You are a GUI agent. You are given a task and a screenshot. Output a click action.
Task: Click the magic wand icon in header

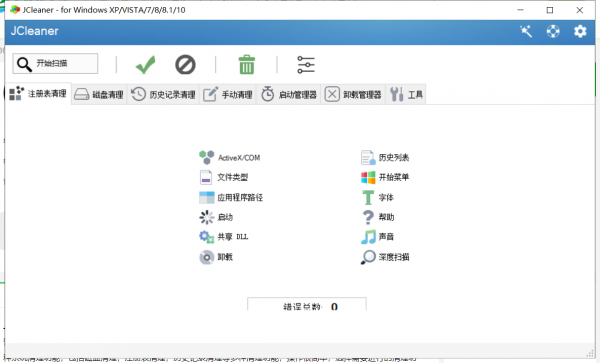[526, 31]
